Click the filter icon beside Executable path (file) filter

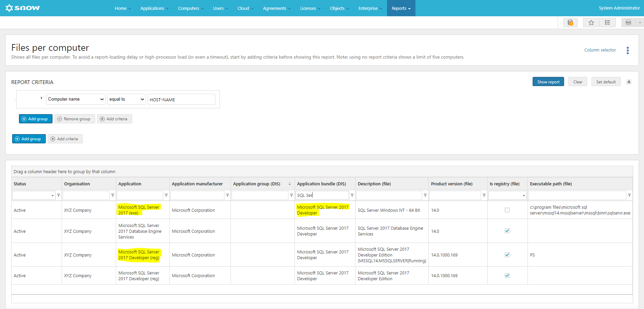click(629, 195)
